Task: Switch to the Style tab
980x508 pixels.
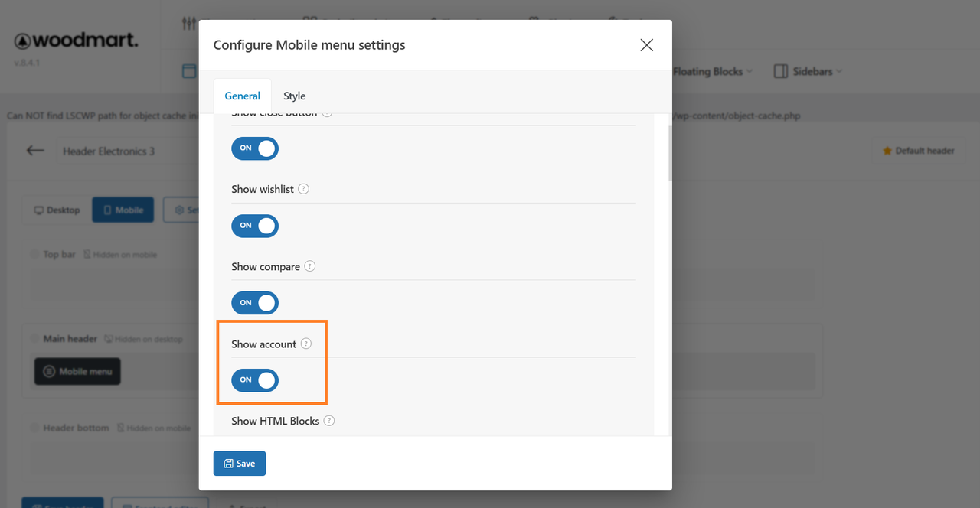Action: click(x=294, y=96)
